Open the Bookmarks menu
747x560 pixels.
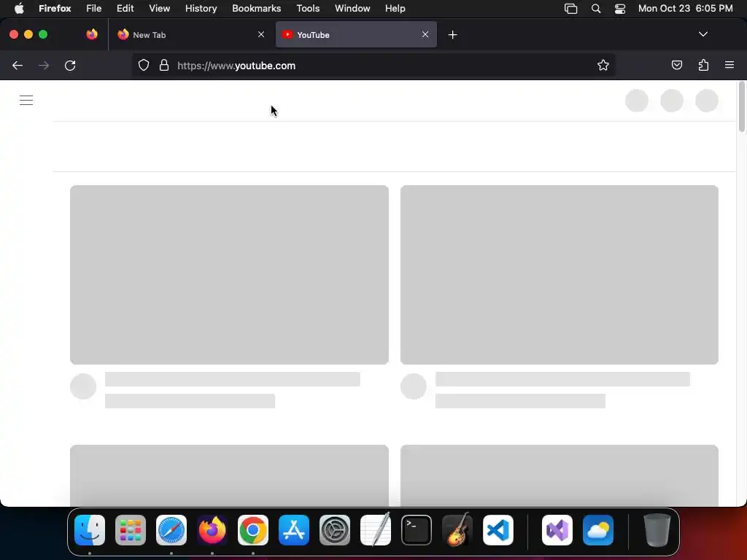[256, 9]
